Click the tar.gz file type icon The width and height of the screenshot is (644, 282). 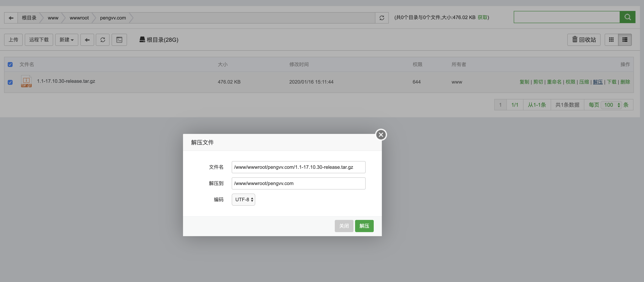click(x=26, y=81)
